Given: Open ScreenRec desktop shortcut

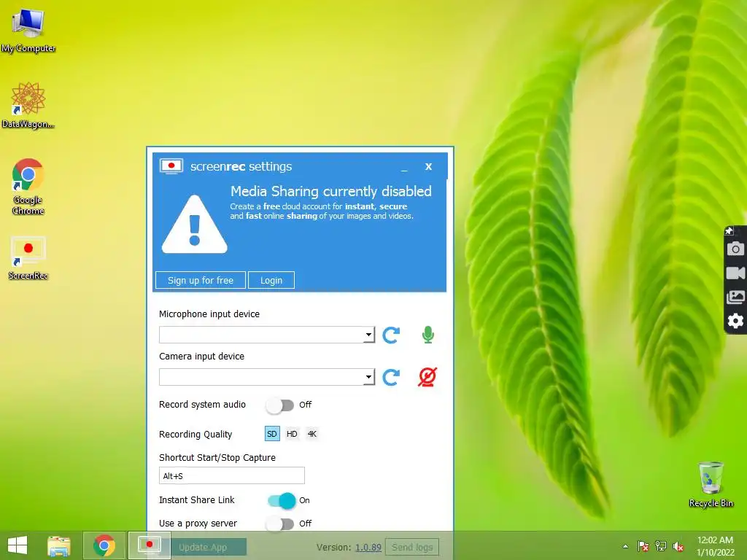Looking at the screenshot, I should (28, 258).
